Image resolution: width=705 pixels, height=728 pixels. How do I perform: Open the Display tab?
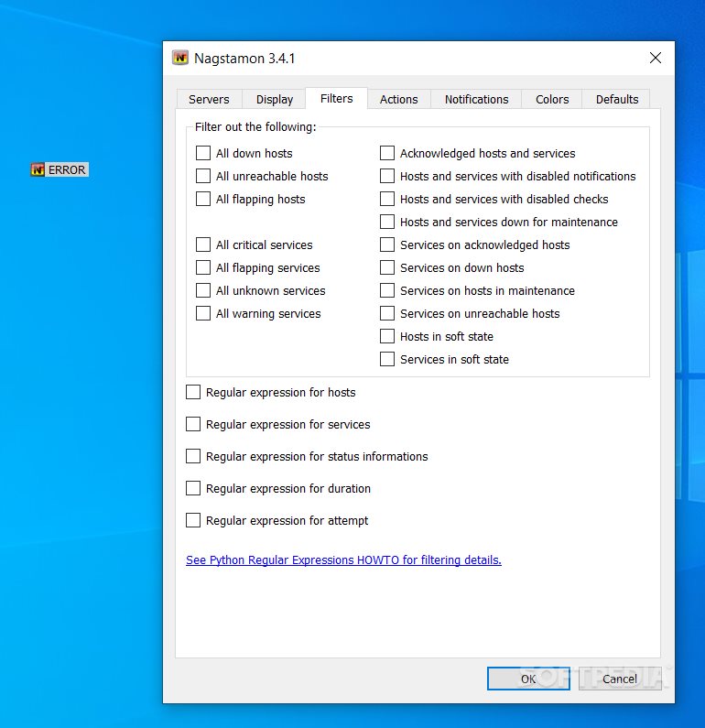pyautogui.click(x=275, y=100)
